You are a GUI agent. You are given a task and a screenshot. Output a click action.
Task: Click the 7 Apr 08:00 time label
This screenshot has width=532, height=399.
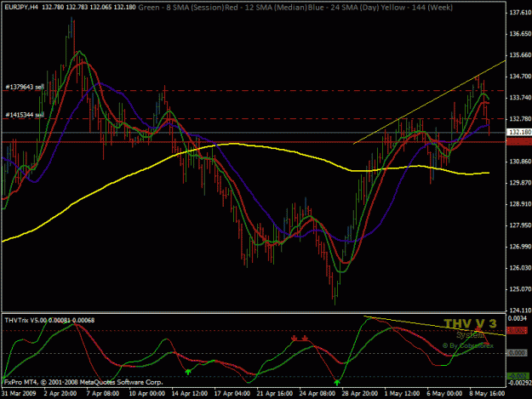click(x=103, y=393)
